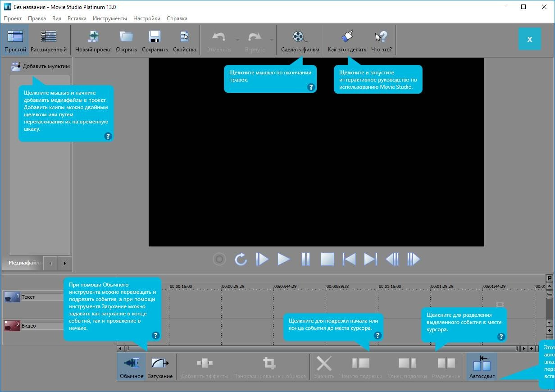Toggle Автосдвиг auto ripple
This screenshot has height=392, width=555.
(x=482, y=366)
